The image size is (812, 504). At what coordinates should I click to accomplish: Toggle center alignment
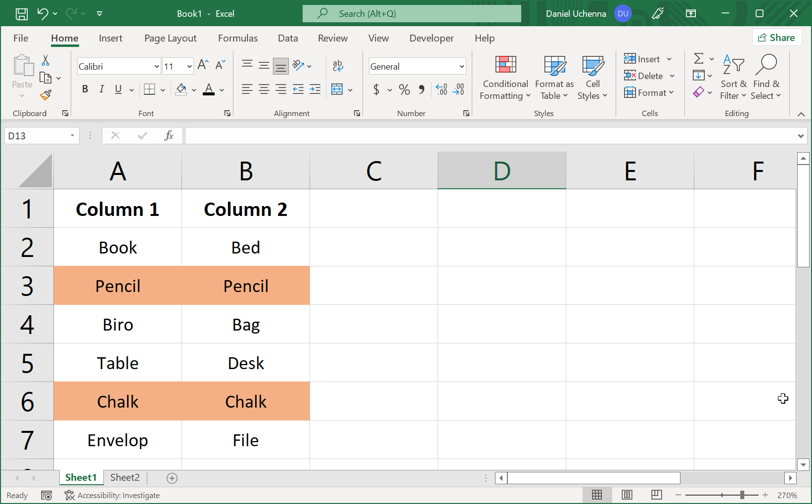point(264,89)
